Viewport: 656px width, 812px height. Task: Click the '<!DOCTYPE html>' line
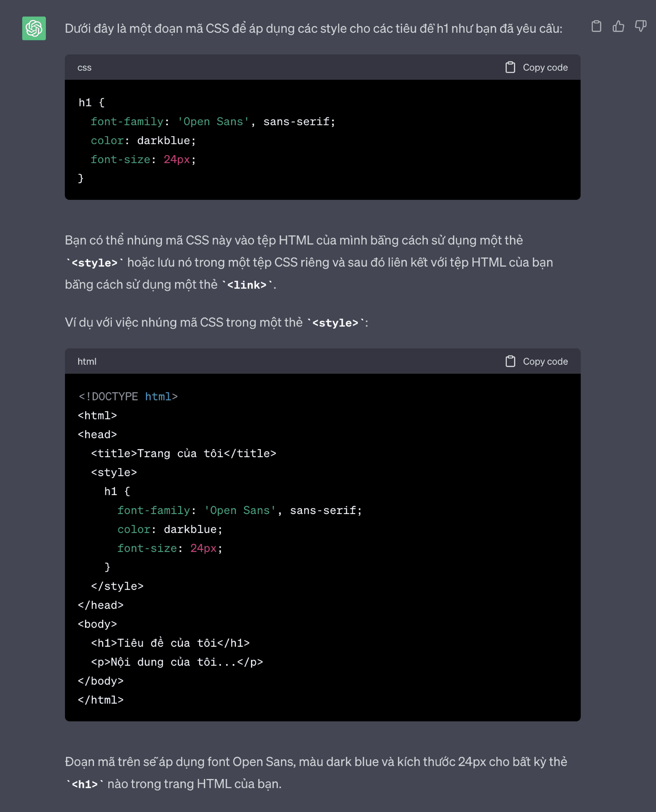128,396
